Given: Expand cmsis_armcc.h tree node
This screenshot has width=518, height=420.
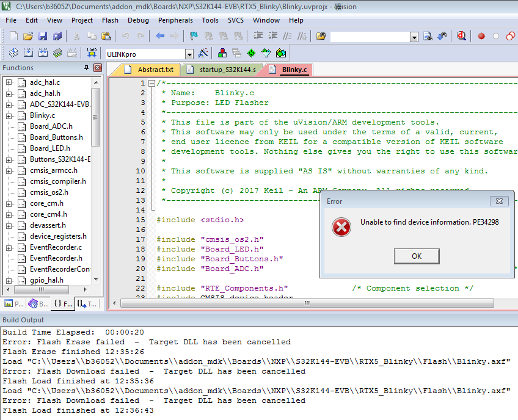Looking at the screenshot, I should [x=9, y=171].
